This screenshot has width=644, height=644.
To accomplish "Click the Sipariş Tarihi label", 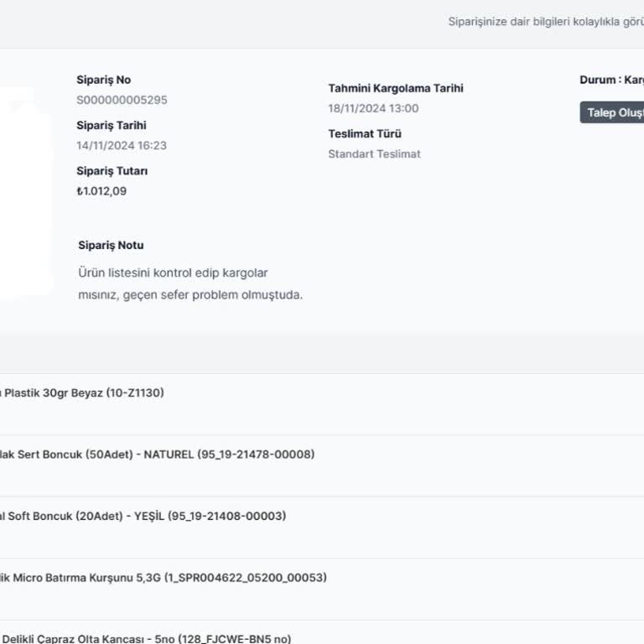I will (112, 125).
